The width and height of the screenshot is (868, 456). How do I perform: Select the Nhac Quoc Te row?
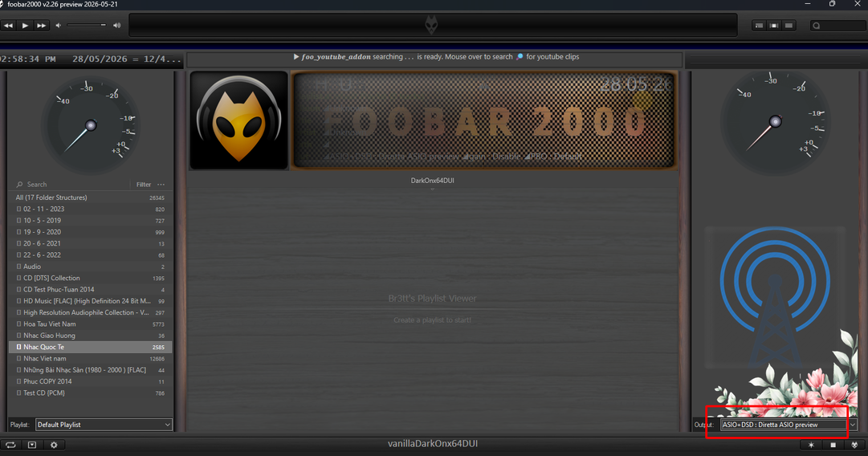[90, 347]
